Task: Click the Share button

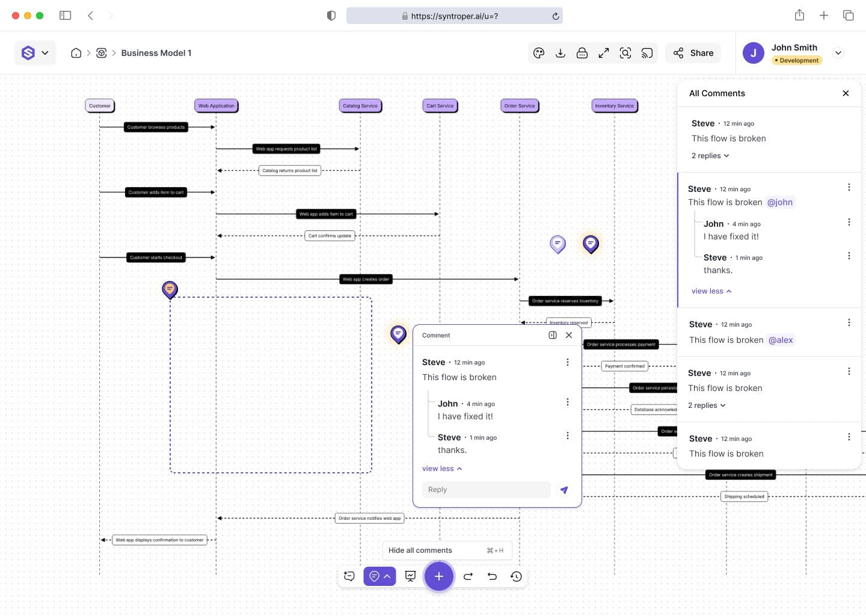Action: click(x=693, y=53)
